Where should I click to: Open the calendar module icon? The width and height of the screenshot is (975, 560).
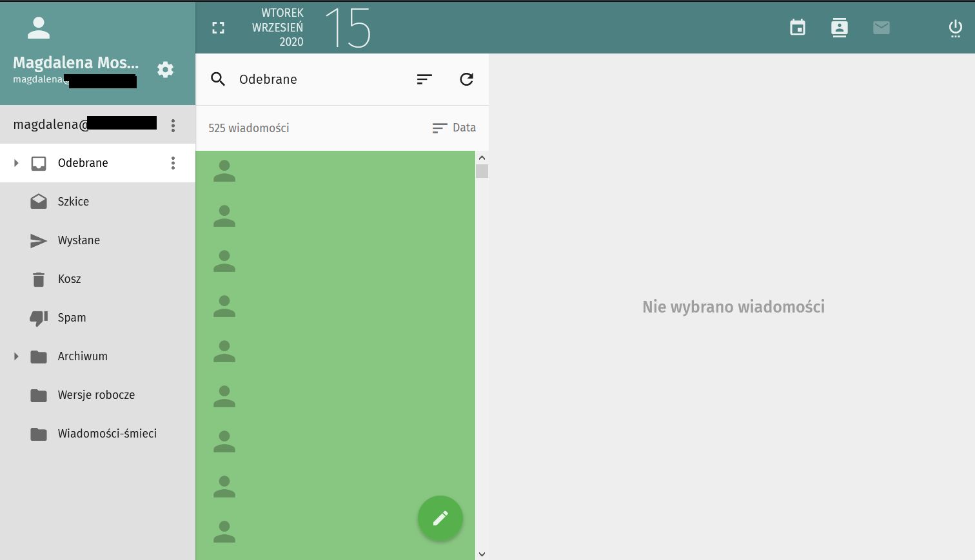(x=798, y=28)
